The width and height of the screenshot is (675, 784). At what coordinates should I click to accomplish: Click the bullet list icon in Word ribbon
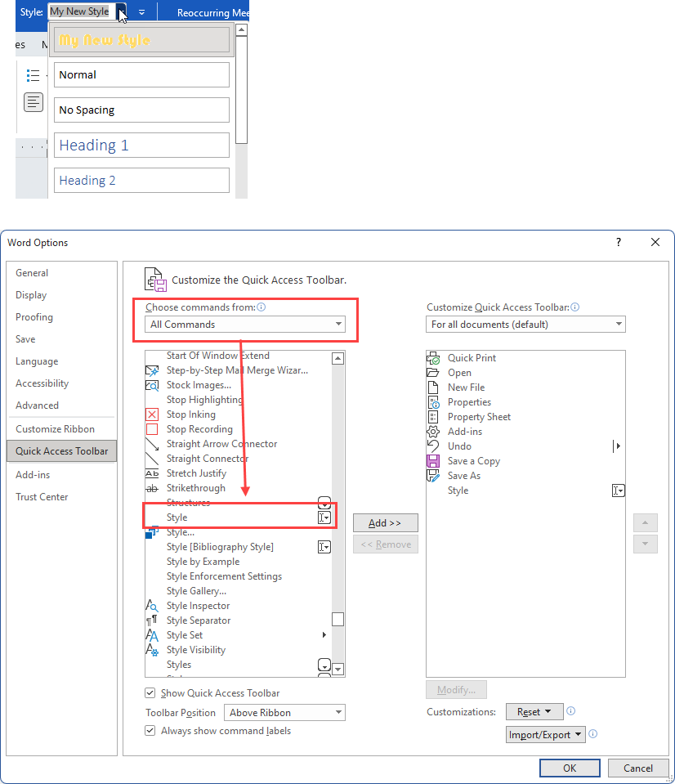pyautogui.click(x=33, y=75)
